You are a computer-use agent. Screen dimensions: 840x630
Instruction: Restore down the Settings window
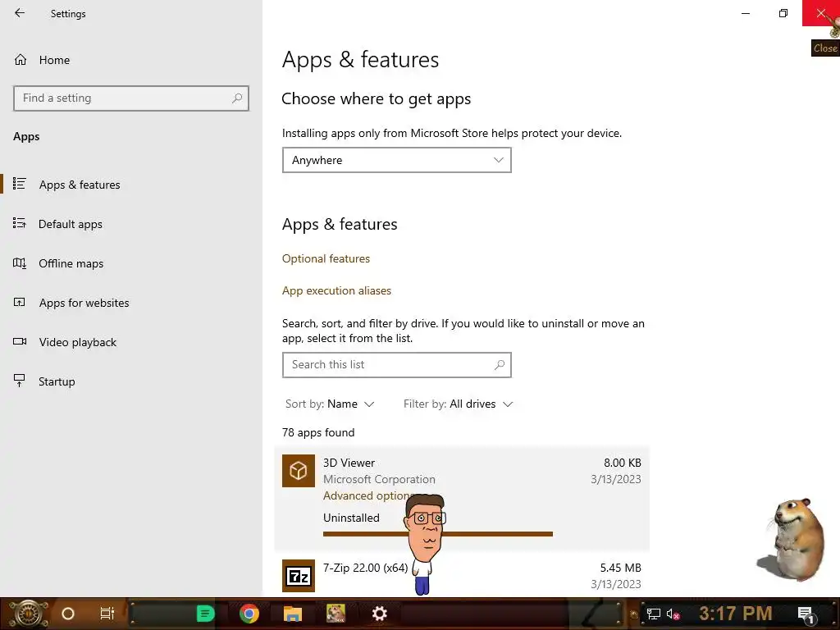pos(783,13)
